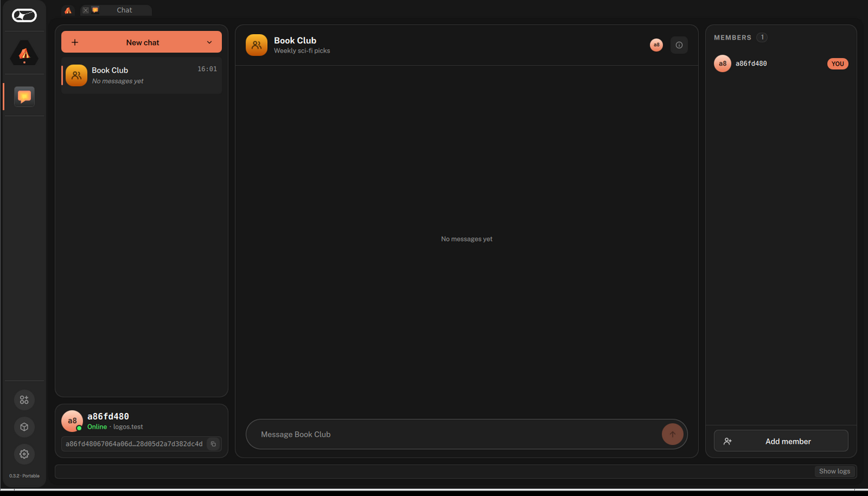Click the 16:01 timestamp on Book Club
The height and width of the screenshot is (496, 868).
pos(207,69)
